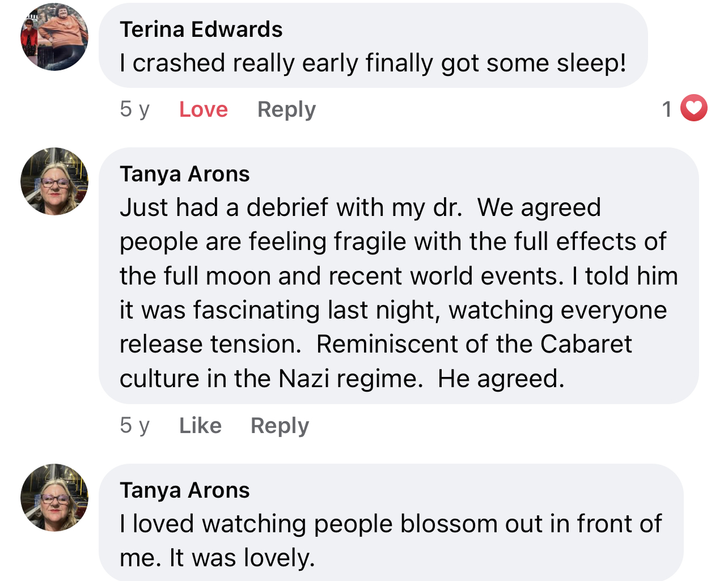Image resolution: width=728 pixels, height=581 pixels.
Task: Open Tanya Arons' name above debrief comment
Action: 185,174
